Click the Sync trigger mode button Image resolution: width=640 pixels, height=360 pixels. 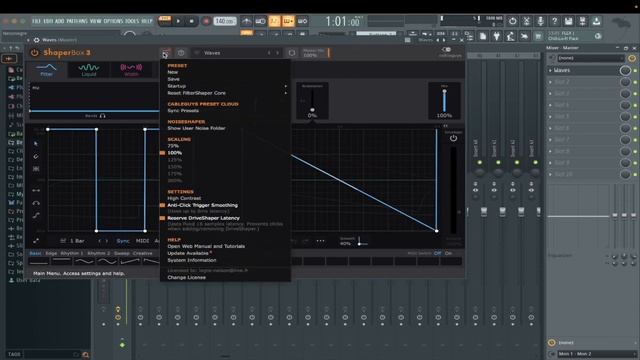tap(123, 241)
